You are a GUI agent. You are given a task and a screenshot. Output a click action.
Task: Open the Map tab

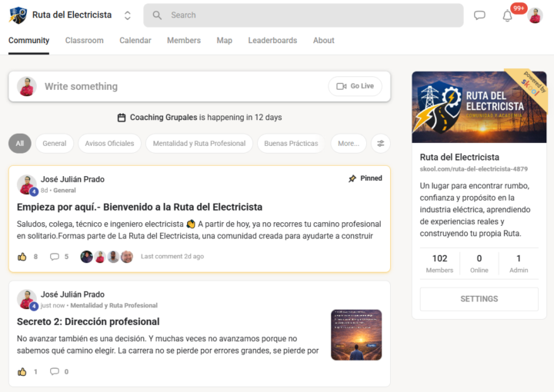tap(225, 40)
